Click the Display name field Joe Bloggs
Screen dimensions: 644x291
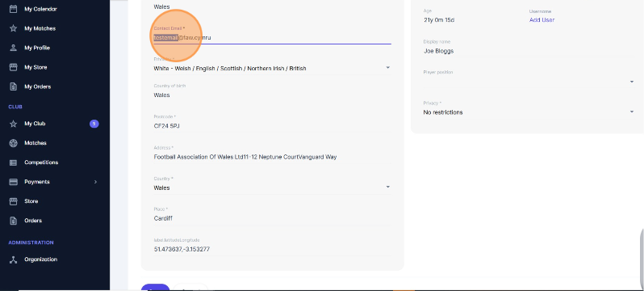pos(529,51)
